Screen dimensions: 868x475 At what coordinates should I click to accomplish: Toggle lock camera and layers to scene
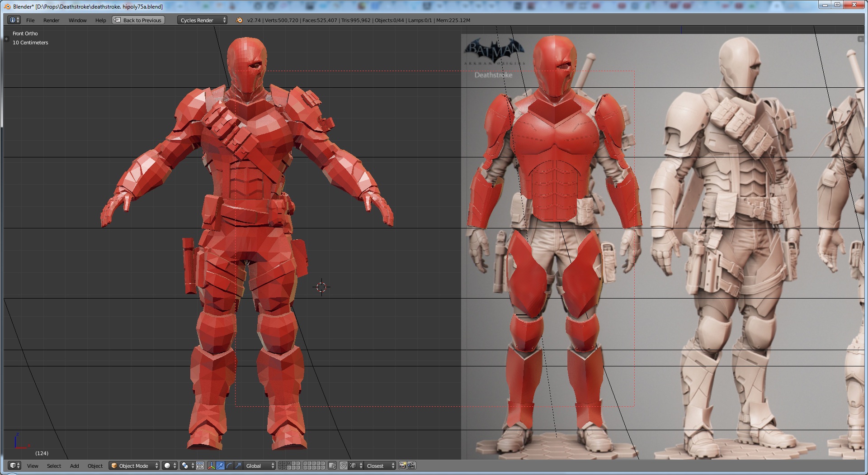tap(332, 466)
